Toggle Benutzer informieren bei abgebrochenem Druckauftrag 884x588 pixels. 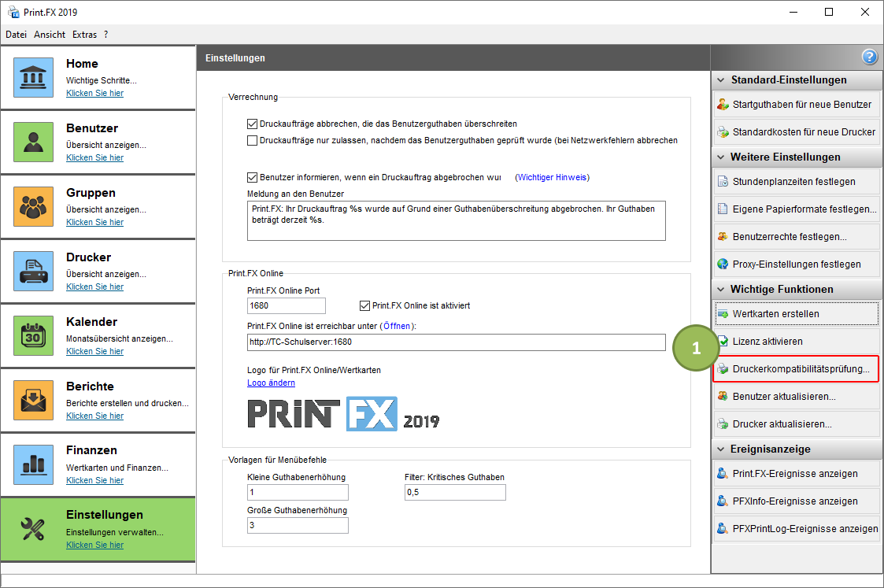(x=252, y=178)
